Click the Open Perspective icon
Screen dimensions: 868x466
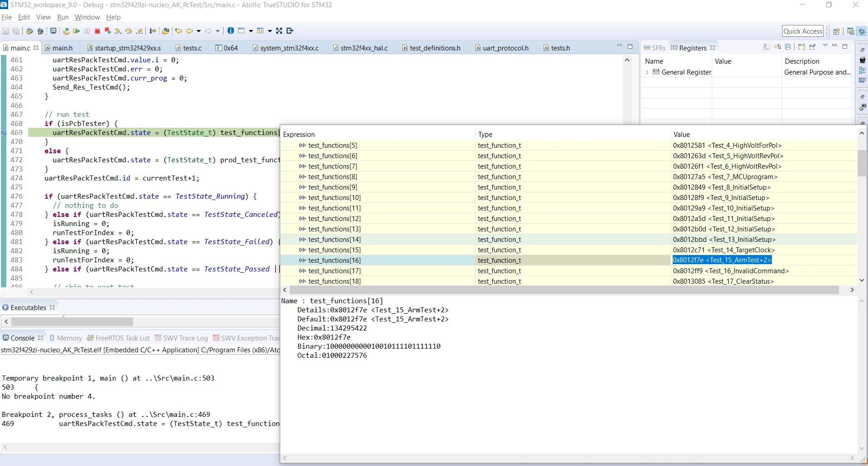pyautogui.click(x=836, y=31)
